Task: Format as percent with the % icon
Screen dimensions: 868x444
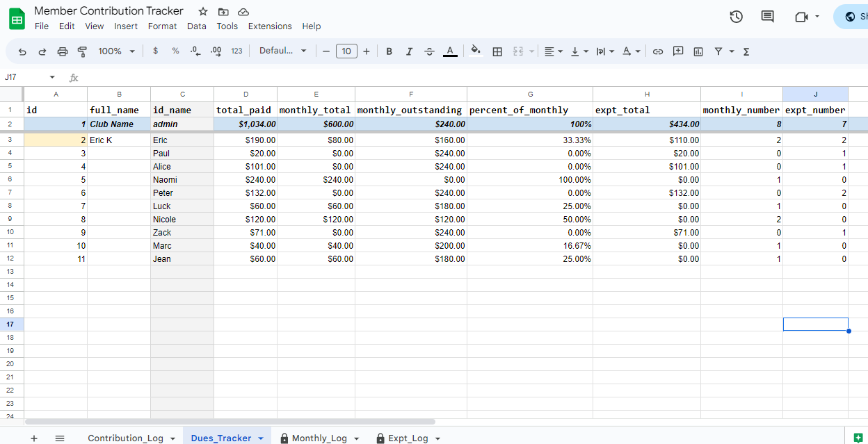Action: [175, 51]
